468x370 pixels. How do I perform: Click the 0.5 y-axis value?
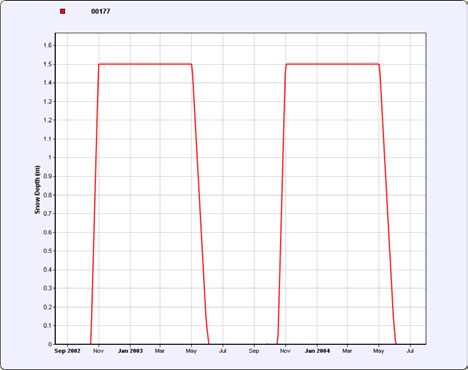tap(48, 251)
